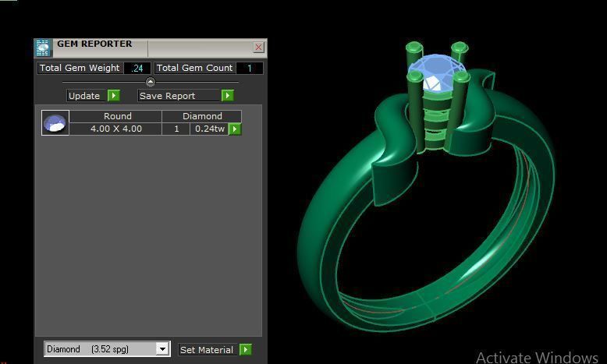The height and width of the screenshot is (364, 607).
Task: Click the Set Material green arrow
Action: 246,350
